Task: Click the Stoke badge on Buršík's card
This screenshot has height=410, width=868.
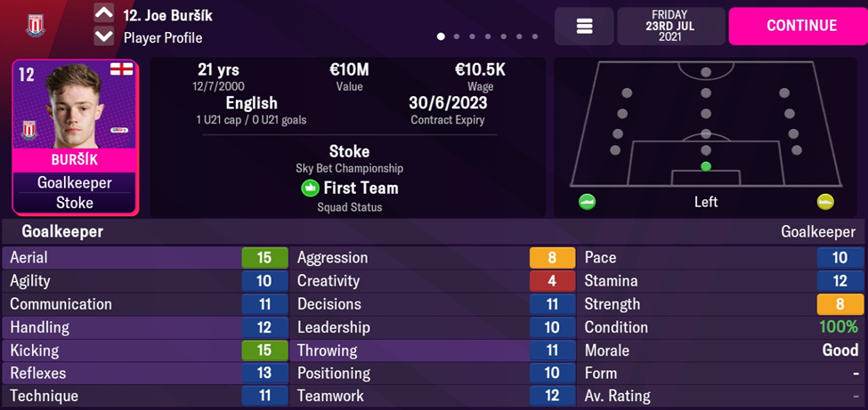Action: 29,131
